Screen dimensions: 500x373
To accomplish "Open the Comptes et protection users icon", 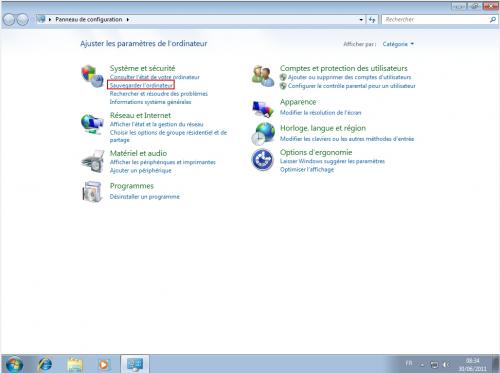I will click(263, 76).
